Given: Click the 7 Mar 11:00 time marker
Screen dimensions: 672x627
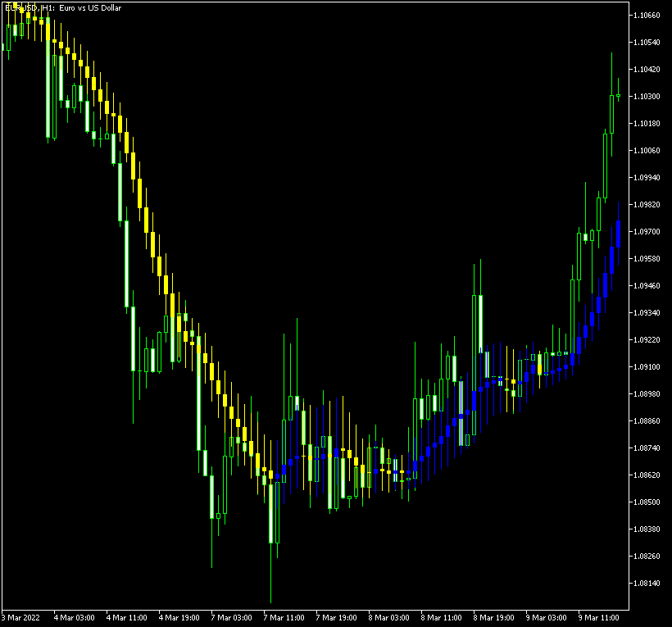Looking at the screenshot, I should [284, 617].
